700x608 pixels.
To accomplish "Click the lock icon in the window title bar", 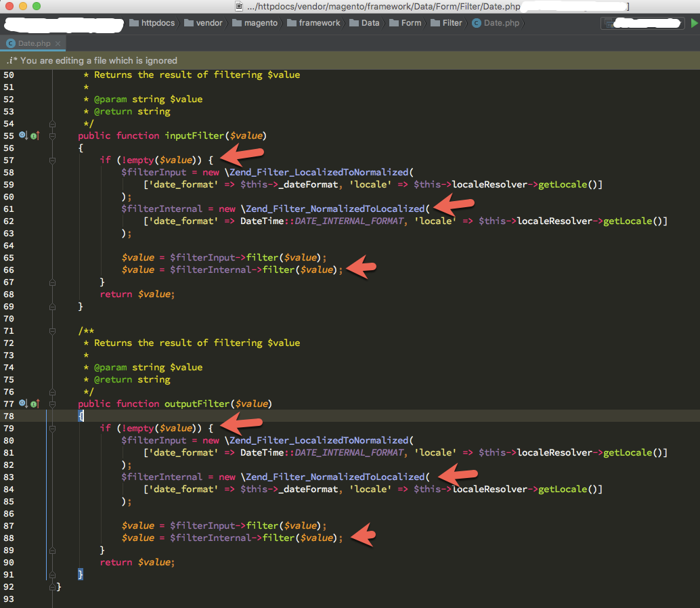I will (238, 6).
